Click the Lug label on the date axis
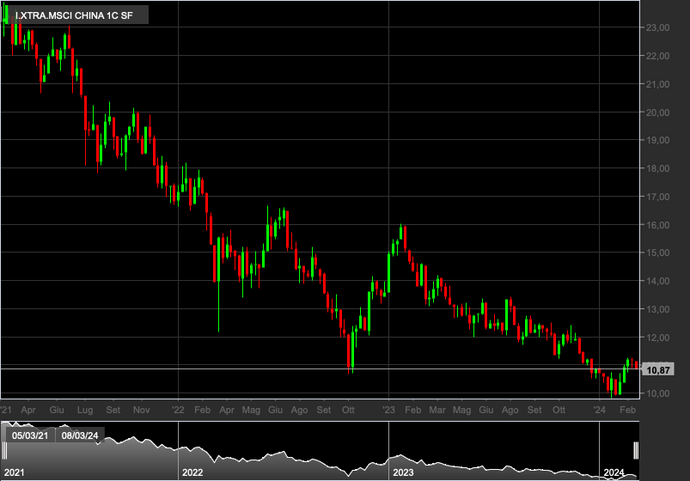This screenshot has width=690, height=481. click(85, 410)
